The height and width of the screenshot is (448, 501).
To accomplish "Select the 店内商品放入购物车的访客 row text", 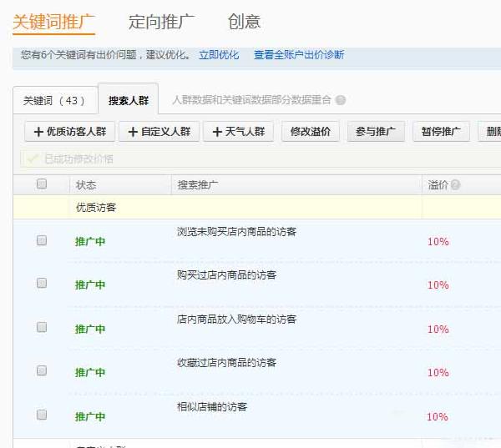I will [237, 319].
